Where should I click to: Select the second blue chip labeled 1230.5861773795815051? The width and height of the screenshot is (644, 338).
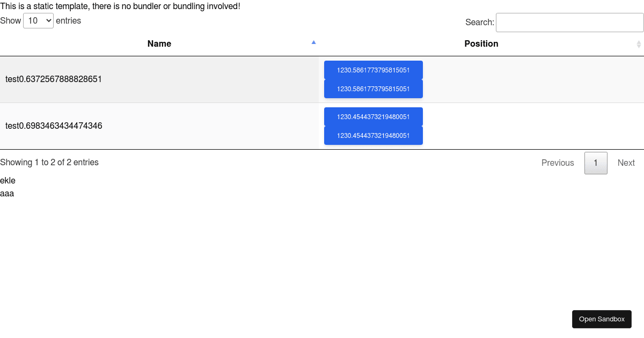[373, 89]
